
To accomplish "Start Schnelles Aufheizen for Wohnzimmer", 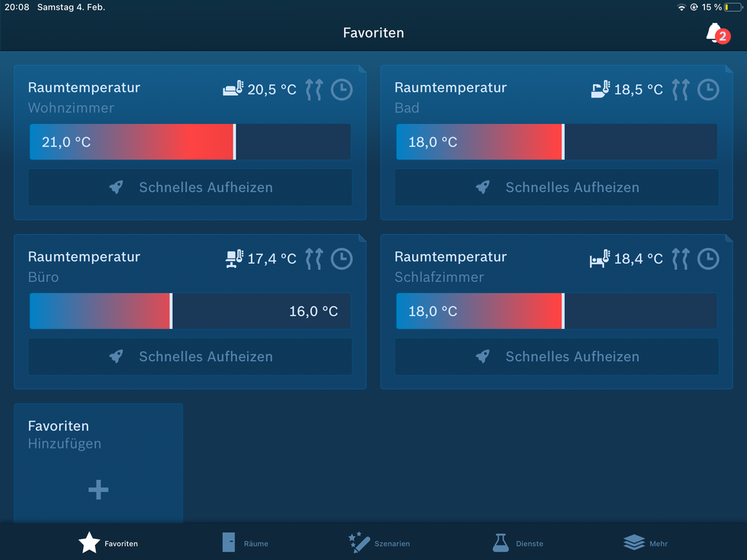I will pyautogui.click(x=190, y=188).
